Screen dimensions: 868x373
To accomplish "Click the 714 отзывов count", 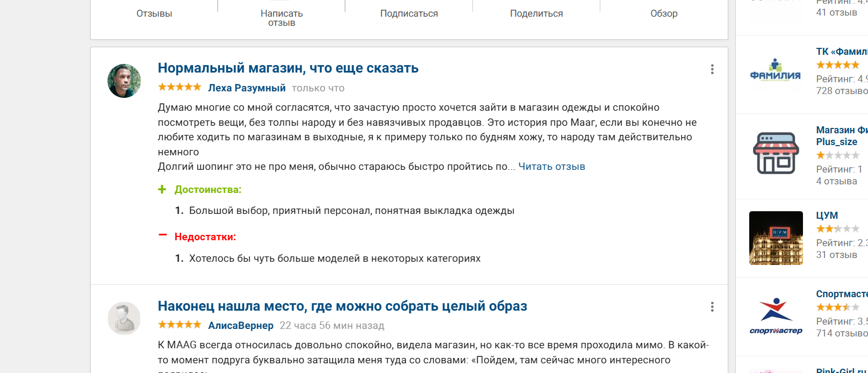I will (842, 333).
